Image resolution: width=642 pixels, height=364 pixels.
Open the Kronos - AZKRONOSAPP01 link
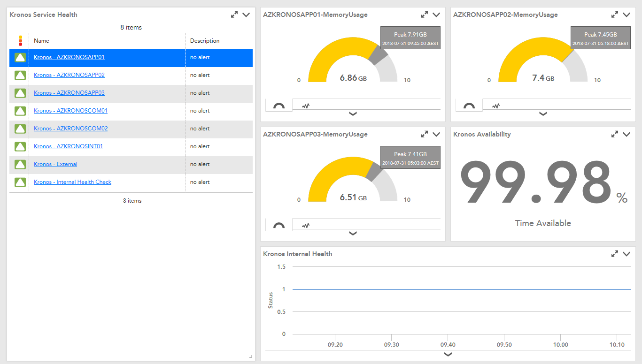tap(69, 57)
